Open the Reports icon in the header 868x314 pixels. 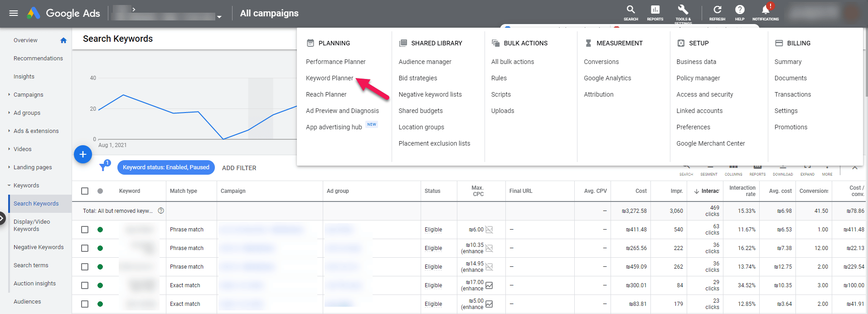(x=655, y=13)
